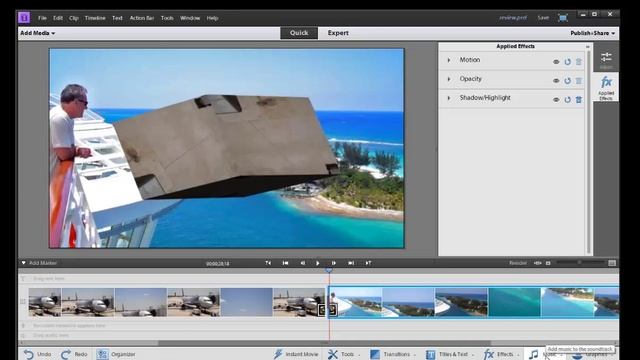Open the Edit menu

point(58,18)
